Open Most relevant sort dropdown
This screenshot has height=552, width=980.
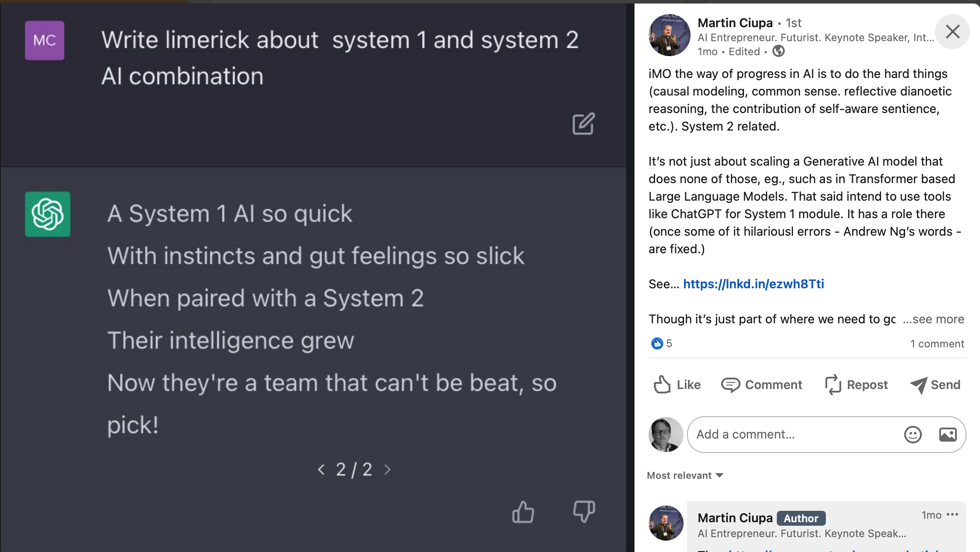685,475
